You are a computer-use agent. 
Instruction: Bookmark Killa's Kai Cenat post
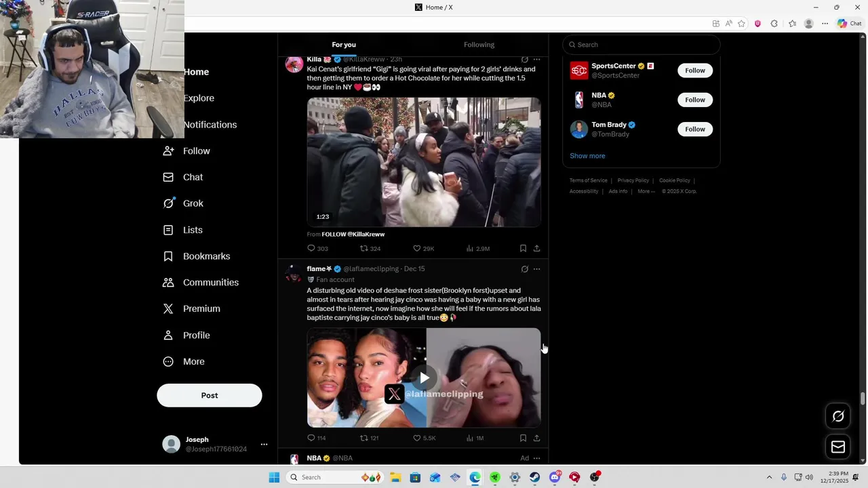[x=523, y=249]
